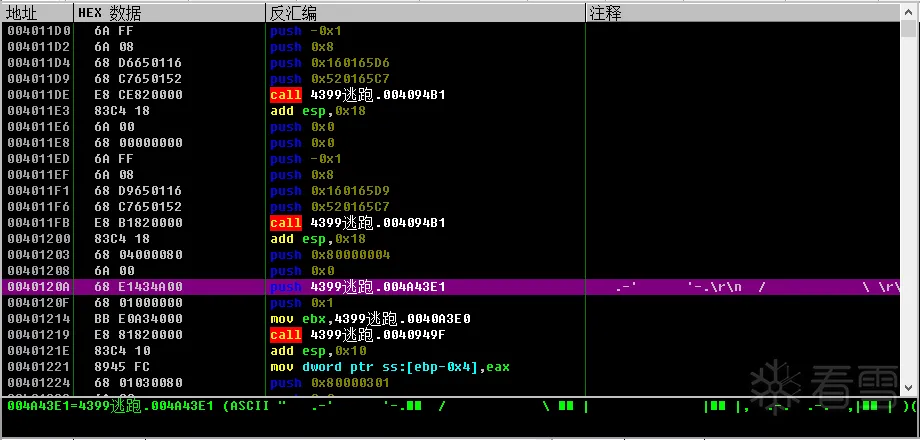Click hex bytes 68 E1434A00
The image size is (920, 440).
pos(138,287)
